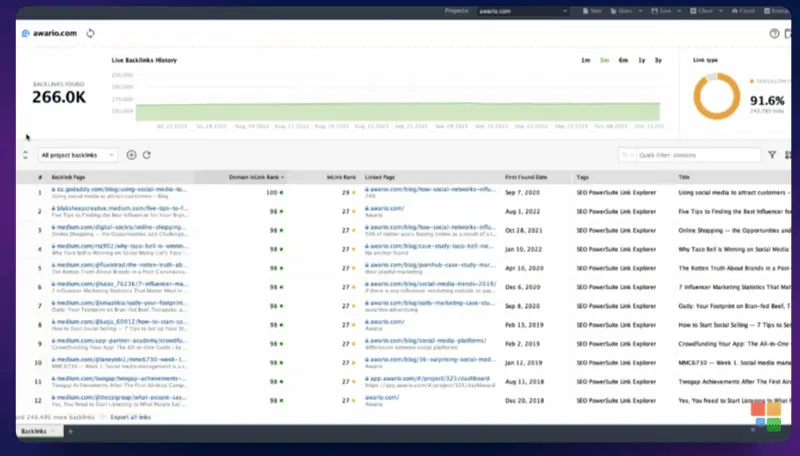The image size is (800, 456).
Task: Click the Link type donut chart
Action: pyautogui.click(x=716, y=96)
